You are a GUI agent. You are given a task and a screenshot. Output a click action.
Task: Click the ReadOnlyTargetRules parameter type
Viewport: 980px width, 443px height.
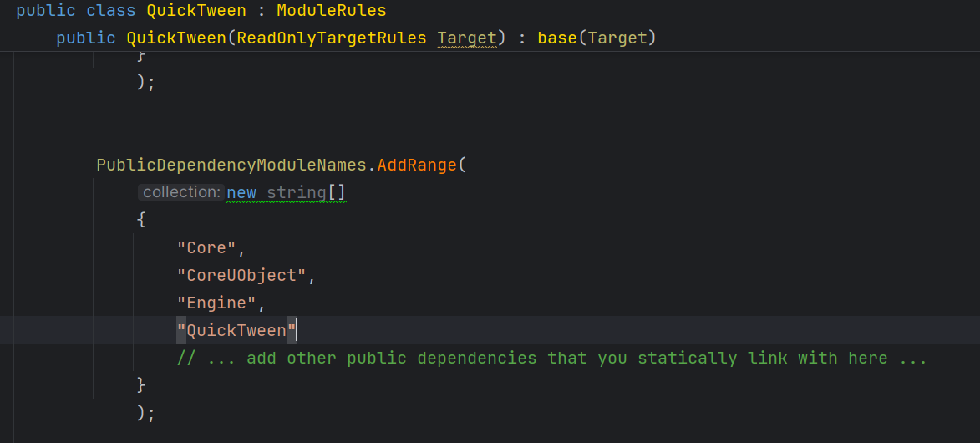pos(332,38)
